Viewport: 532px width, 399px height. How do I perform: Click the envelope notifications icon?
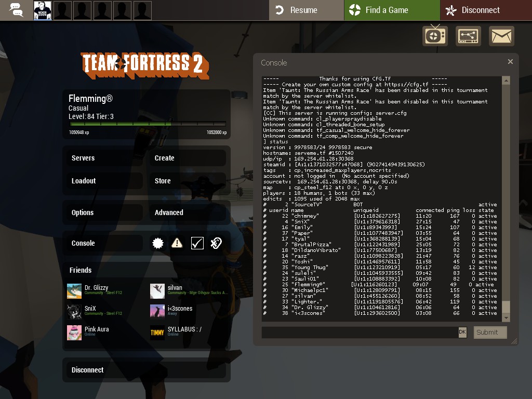[501, 36]
